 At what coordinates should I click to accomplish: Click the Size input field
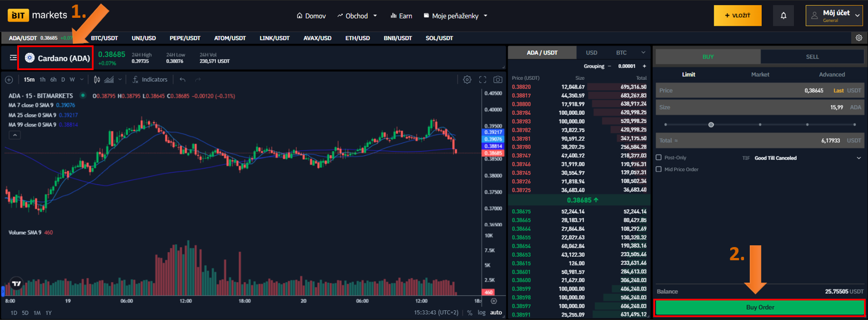[x=759, y=107]
